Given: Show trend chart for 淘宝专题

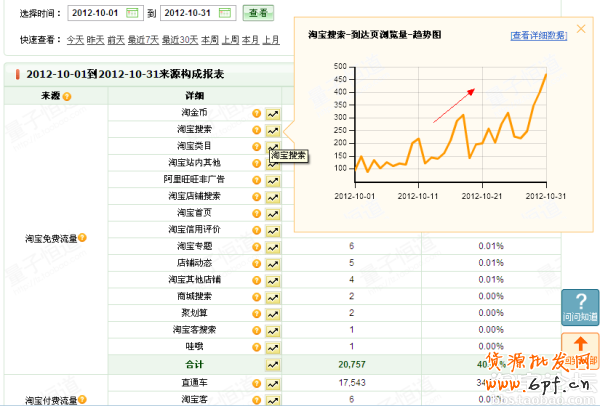Looking at the screenshot, I should coord(272,246).
